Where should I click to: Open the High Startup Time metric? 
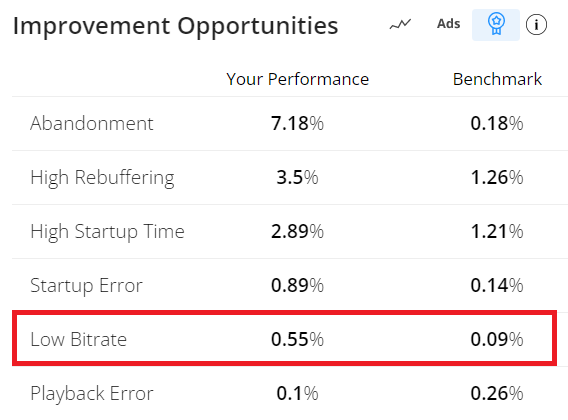(x=107, y=232)
